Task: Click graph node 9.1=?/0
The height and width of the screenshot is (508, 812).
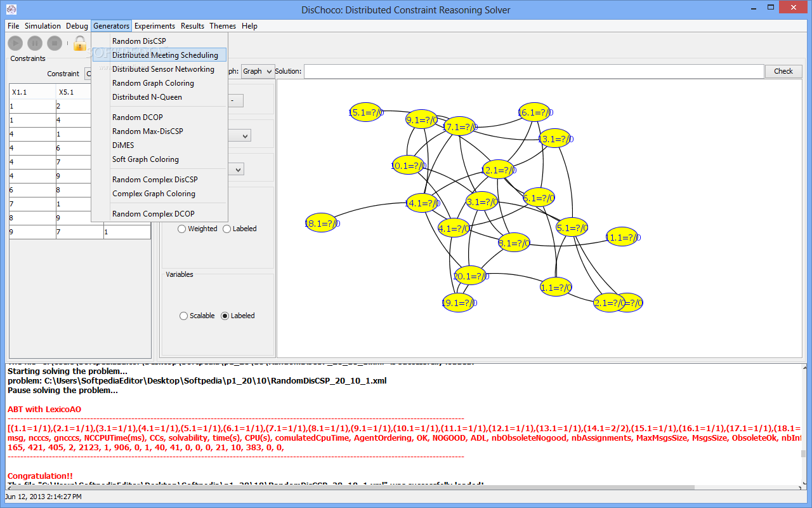Action: click(x=422, y=119)
